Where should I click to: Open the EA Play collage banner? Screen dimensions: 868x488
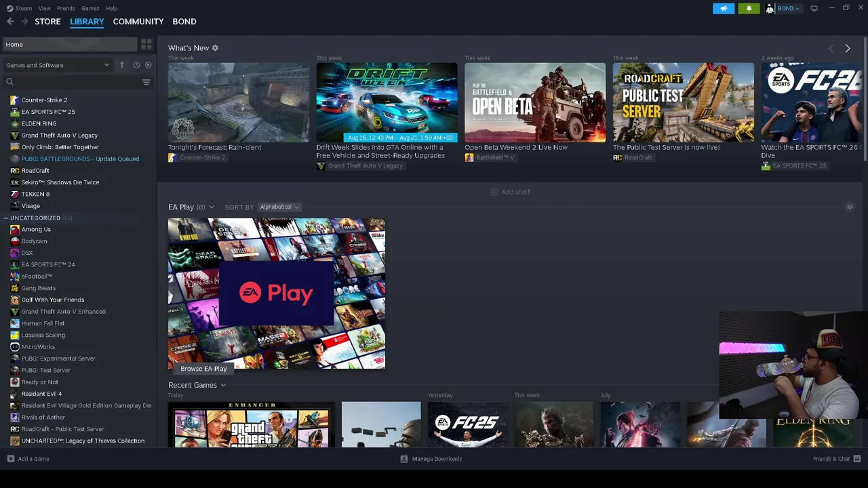point(277,293)
